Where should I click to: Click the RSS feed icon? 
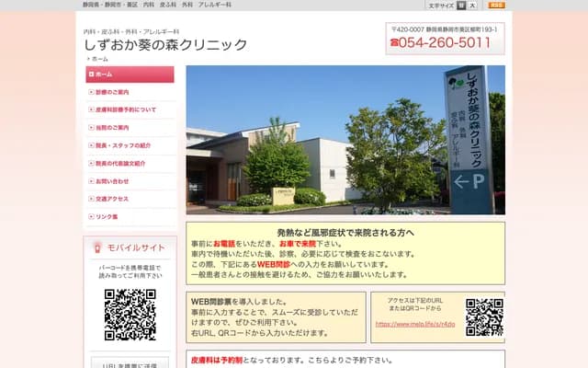[x=496, y=6]
